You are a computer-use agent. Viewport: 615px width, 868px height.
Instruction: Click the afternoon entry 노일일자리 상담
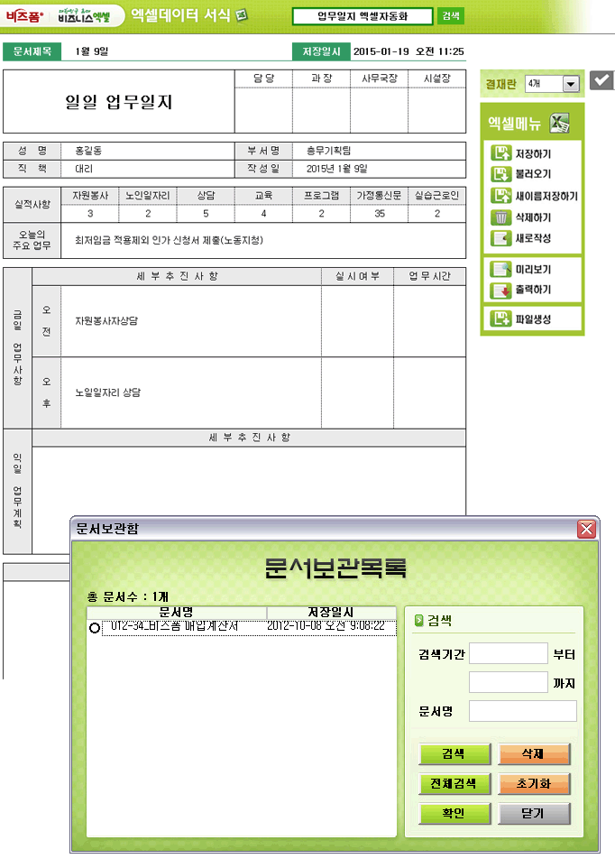pyautogui.click(x=108, y=392)
